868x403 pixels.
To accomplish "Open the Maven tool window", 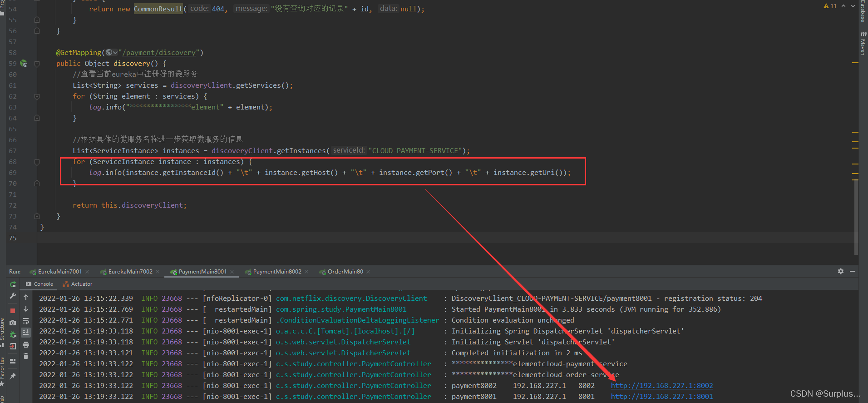I will pos(863,43).
